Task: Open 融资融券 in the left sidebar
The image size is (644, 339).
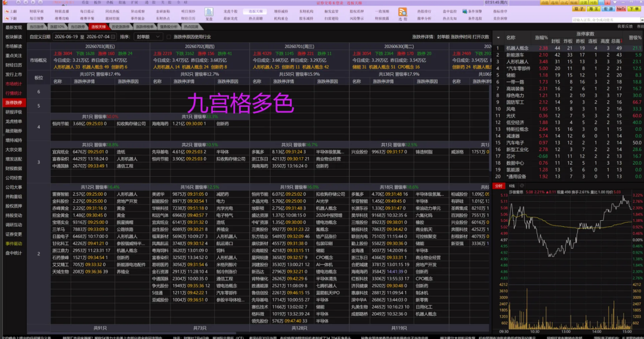Action: click(x=14, y=131)
